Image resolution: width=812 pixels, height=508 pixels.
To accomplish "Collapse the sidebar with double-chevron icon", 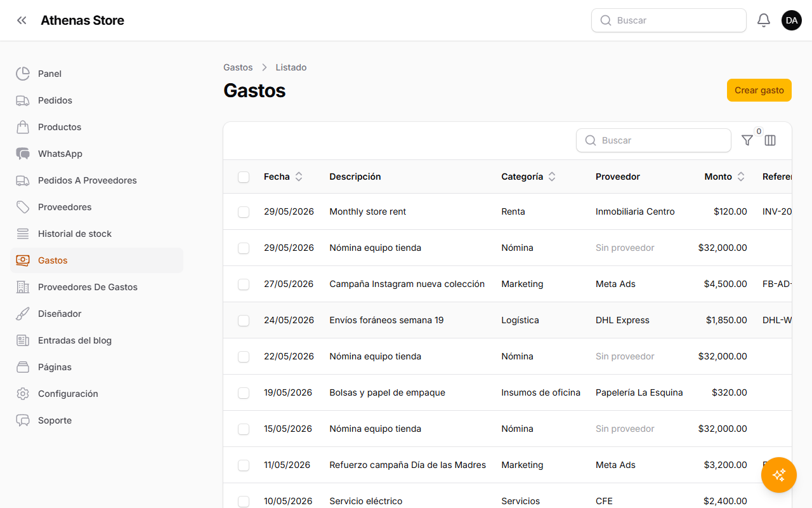I will 22,20.
